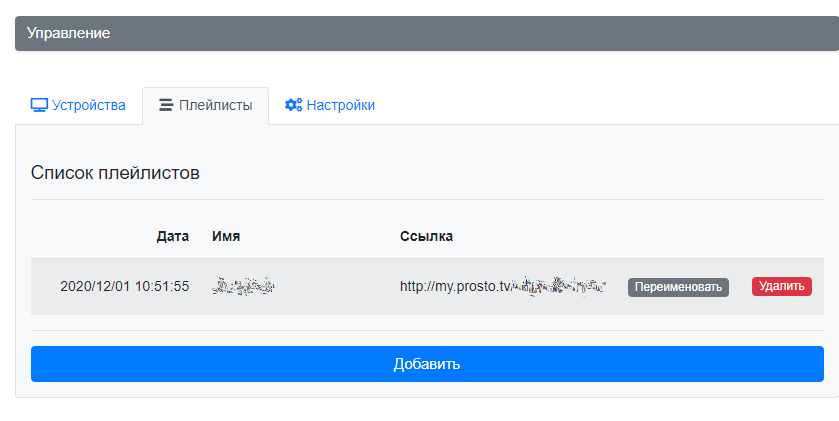Click the Имя column header
The width and height of the screenshot is (839, 421).
(x=226, y=236)
